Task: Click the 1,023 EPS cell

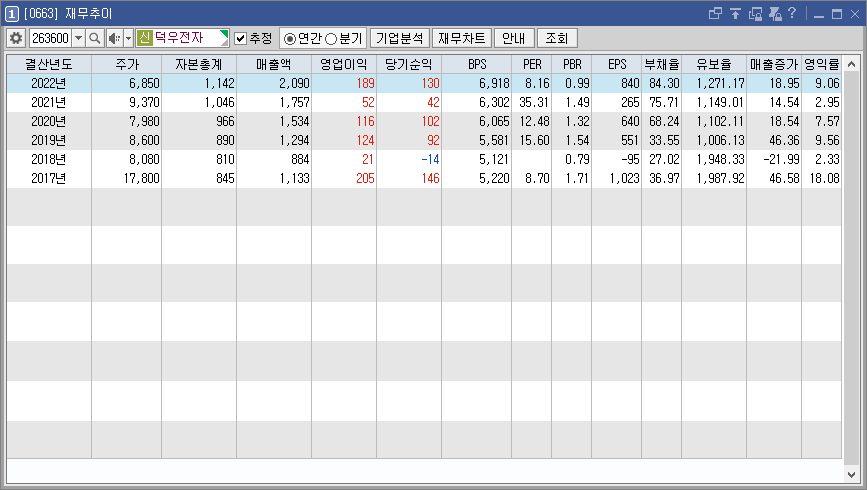Action: 617,178
